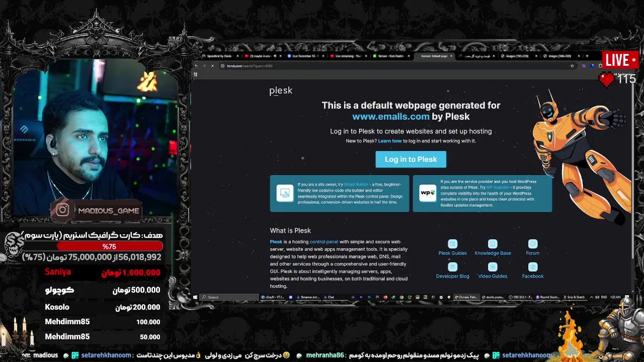Click the Sitejet Builder icon

pos(285,194)
